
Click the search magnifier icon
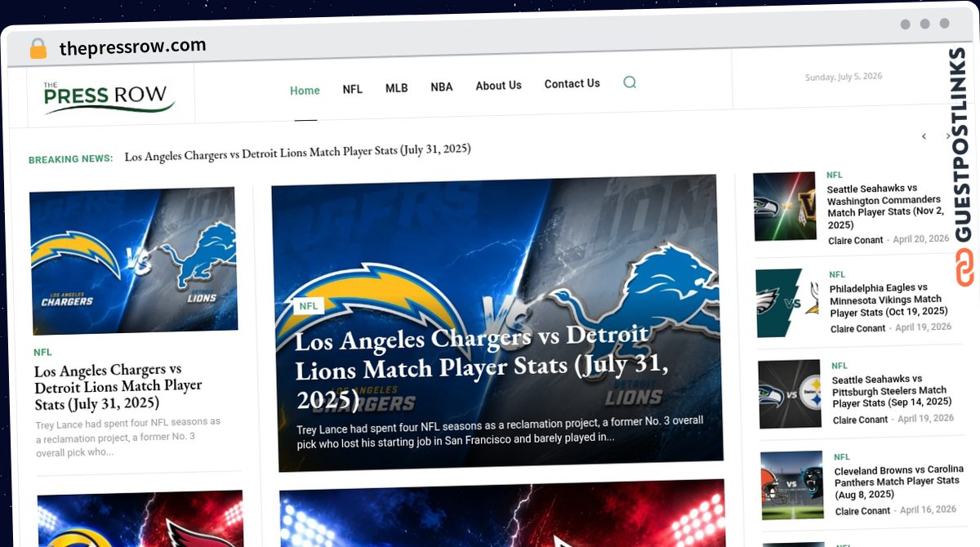tap(630, 82)
